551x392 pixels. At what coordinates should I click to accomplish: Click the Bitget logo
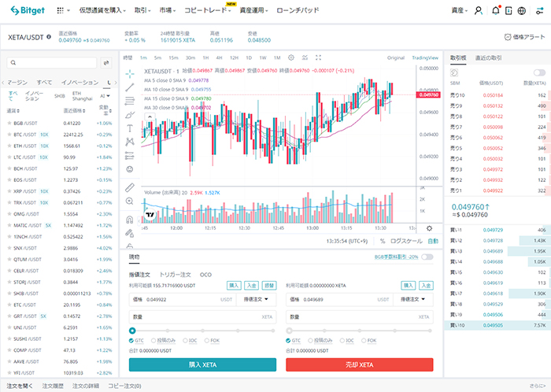28,10
